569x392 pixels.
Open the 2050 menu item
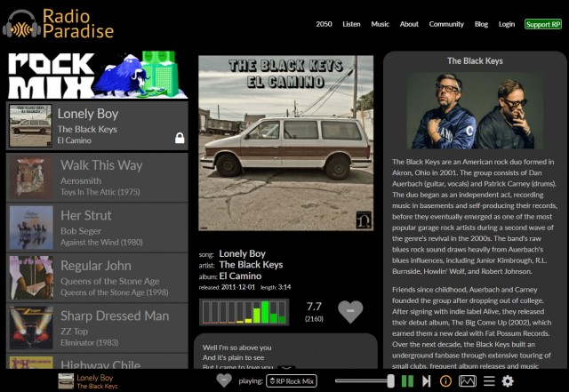(324, 24)
